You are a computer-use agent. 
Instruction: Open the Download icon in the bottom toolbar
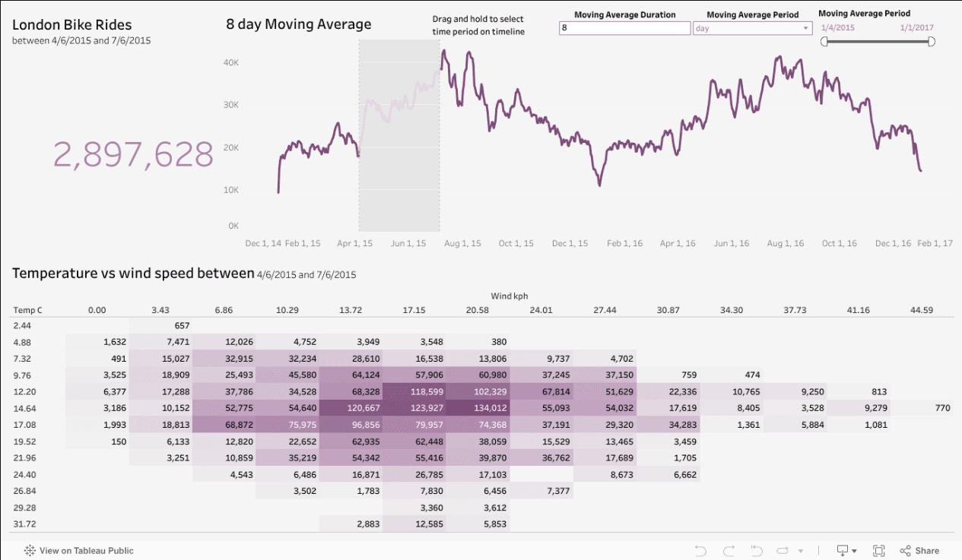tap(843, 550)
